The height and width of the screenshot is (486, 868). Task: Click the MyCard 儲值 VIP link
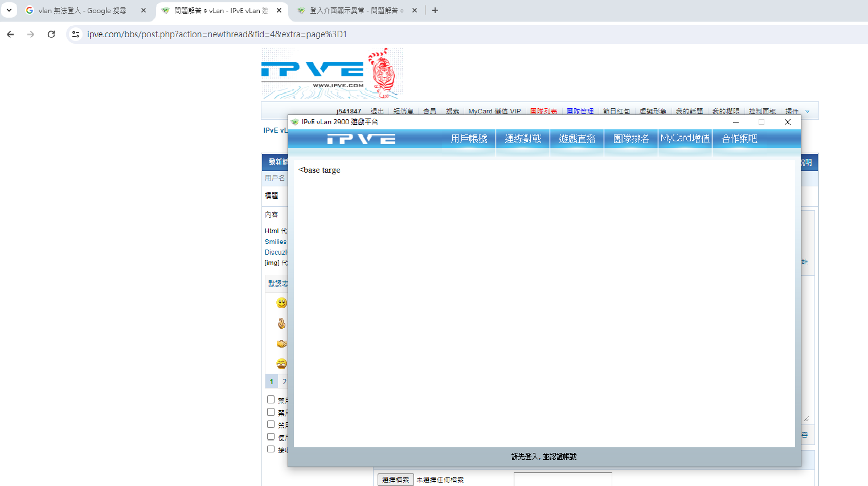coord(494,111)
